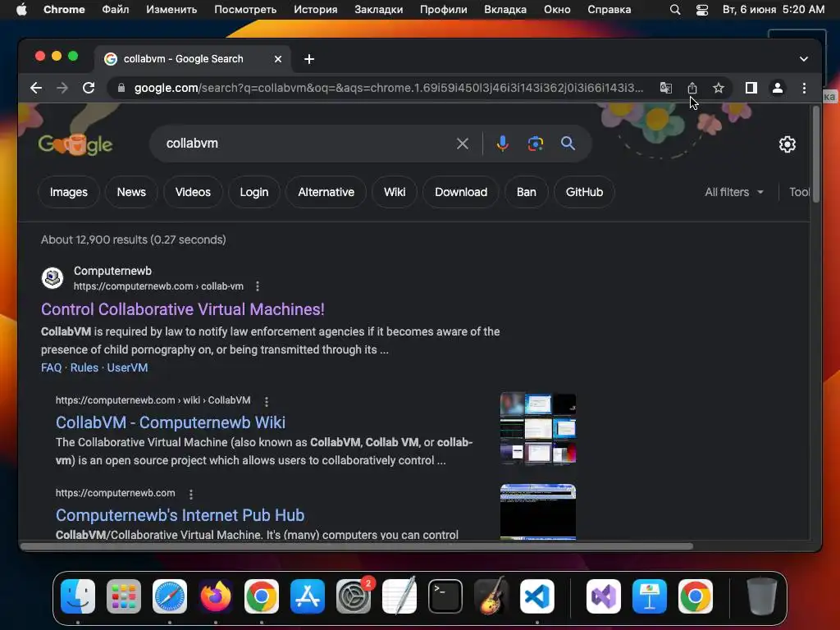This screenshot has height=630, width=840.
Task: Open the Internet Pub Hub thumbnail
Action: coord(538,512)
